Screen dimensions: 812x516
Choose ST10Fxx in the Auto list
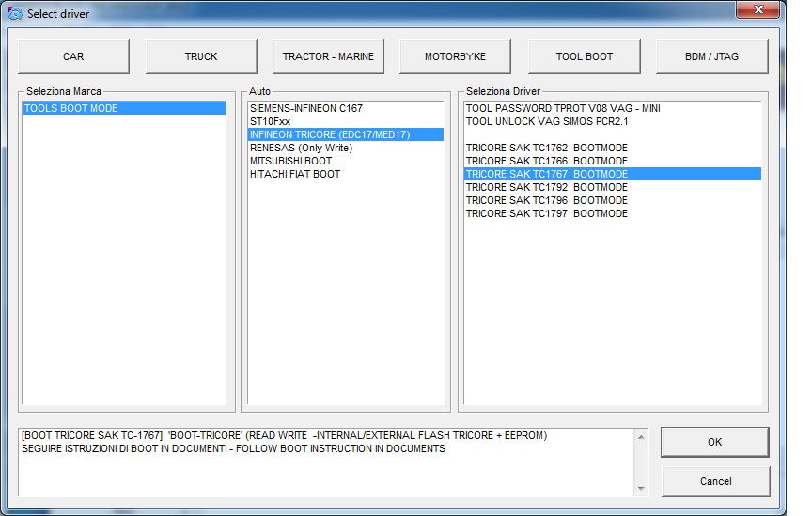click(x=346, y=121)
